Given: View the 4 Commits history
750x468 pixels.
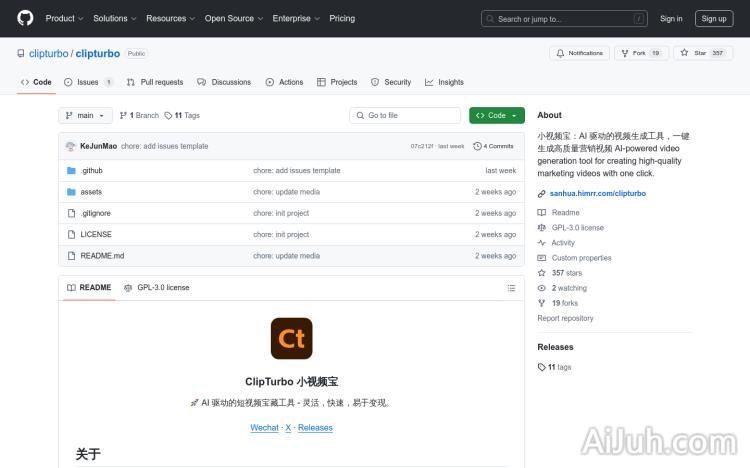Looking at the screenshot, I should coord(494,146).
